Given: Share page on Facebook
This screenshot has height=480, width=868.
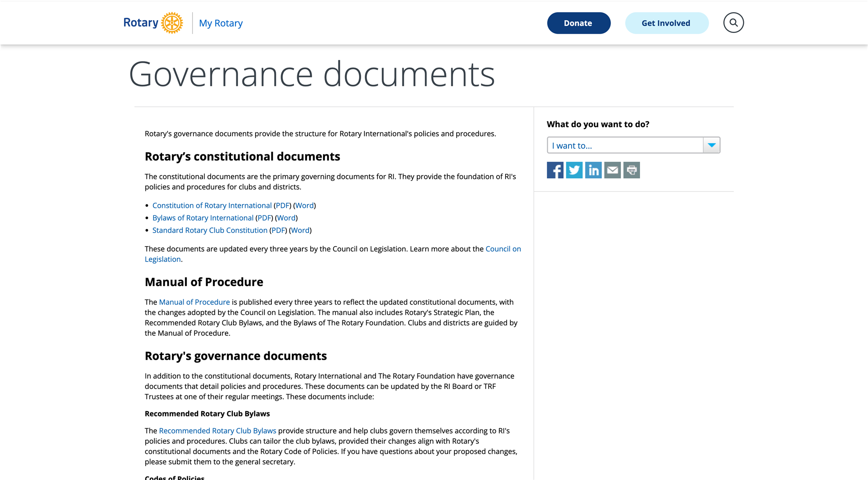Looking at the screenshot, I should tap(555, 170).
